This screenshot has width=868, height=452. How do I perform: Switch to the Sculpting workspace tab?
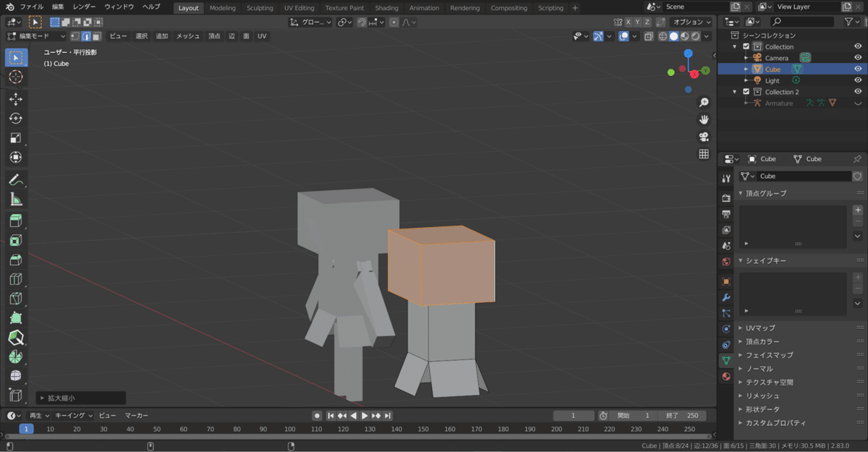(260, 8)
